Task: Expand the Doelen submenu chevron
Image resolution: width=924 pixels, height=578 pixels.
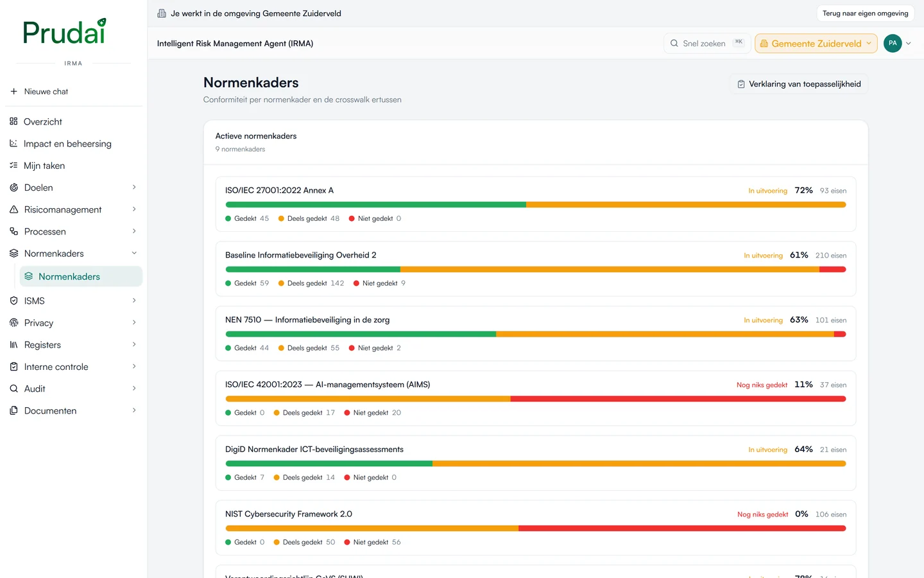Action: point(134,188)
